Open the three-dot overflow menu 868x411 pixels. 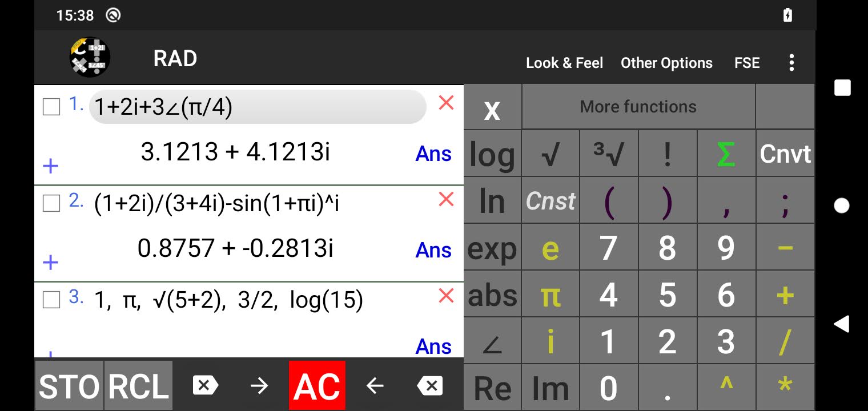(x=791, y=63)
